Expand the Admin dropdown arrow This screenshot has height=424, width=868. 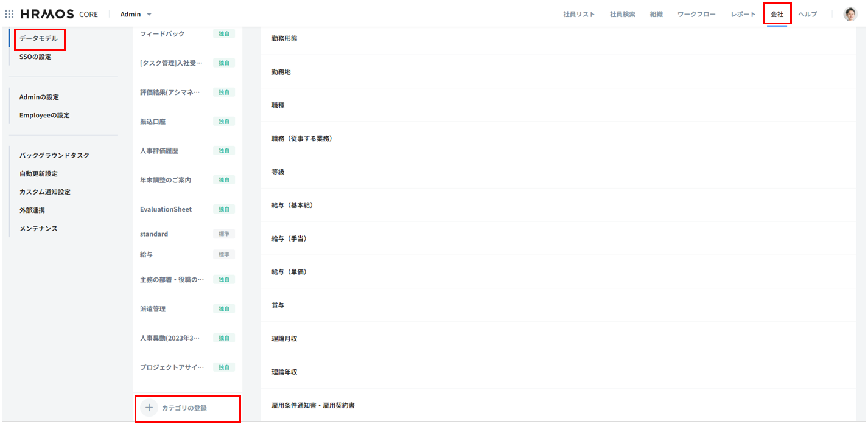pyautogui.click(x=149, y=14)
